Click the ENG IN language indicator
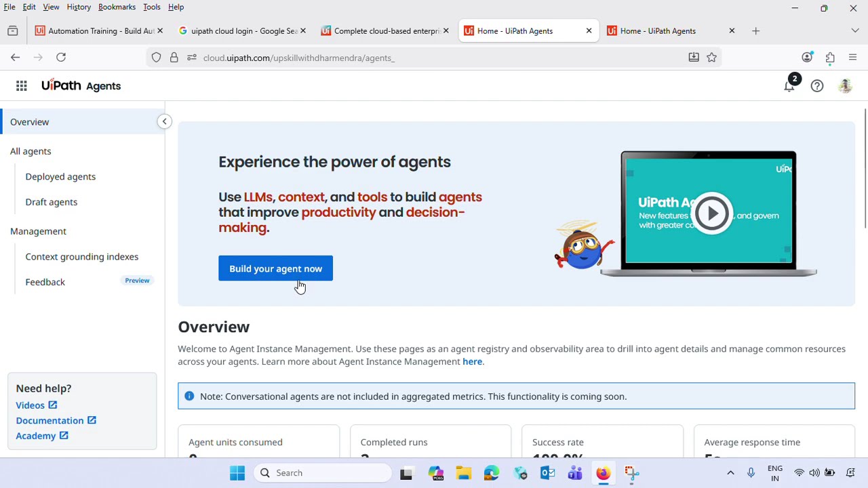868x488 pixels. [x=774, y=473]
